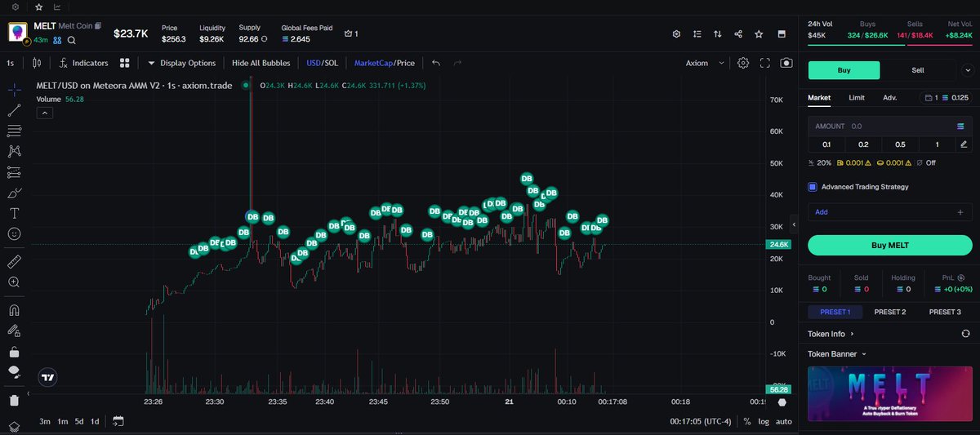Click the Buy MELT button

pyautogui.click(x=889, y=245)
